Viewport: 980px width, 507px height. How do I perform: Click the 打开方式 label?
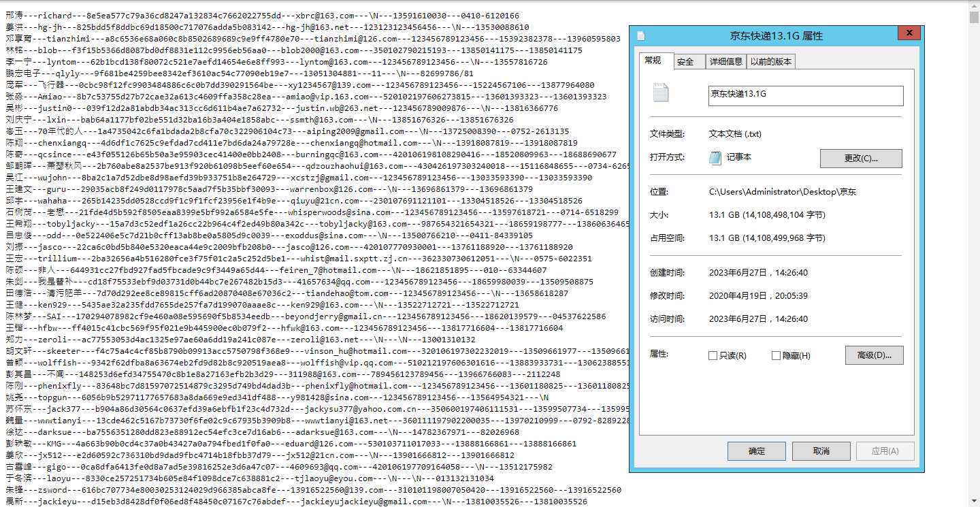(x=667, y=158)
